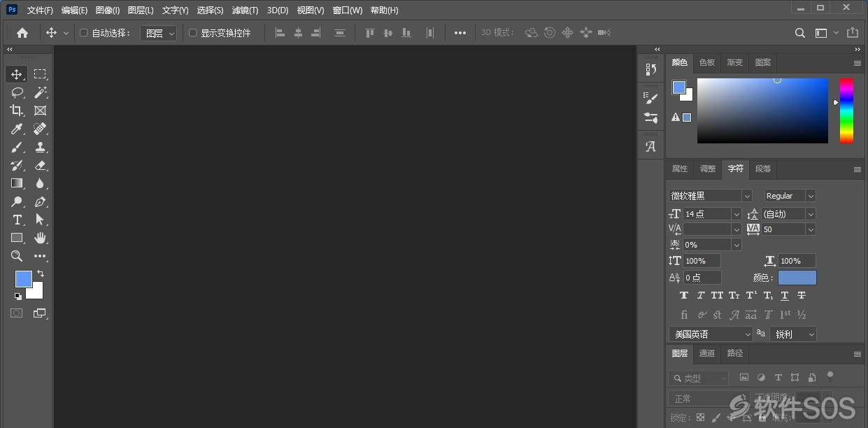Select the Crop tool
Image resolution: width=868 pixels, height=428 pixels.
pyautogui.click(x=17, y=110)
